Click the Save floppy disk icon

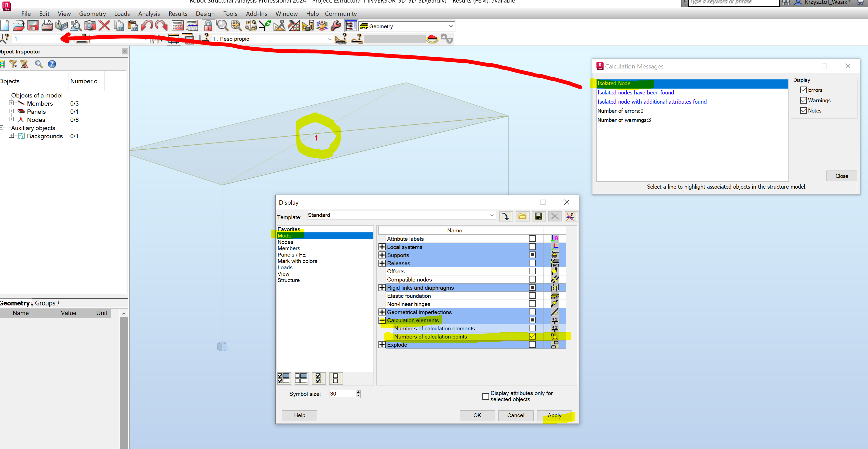pyautogui.click(x=33, y=26)
